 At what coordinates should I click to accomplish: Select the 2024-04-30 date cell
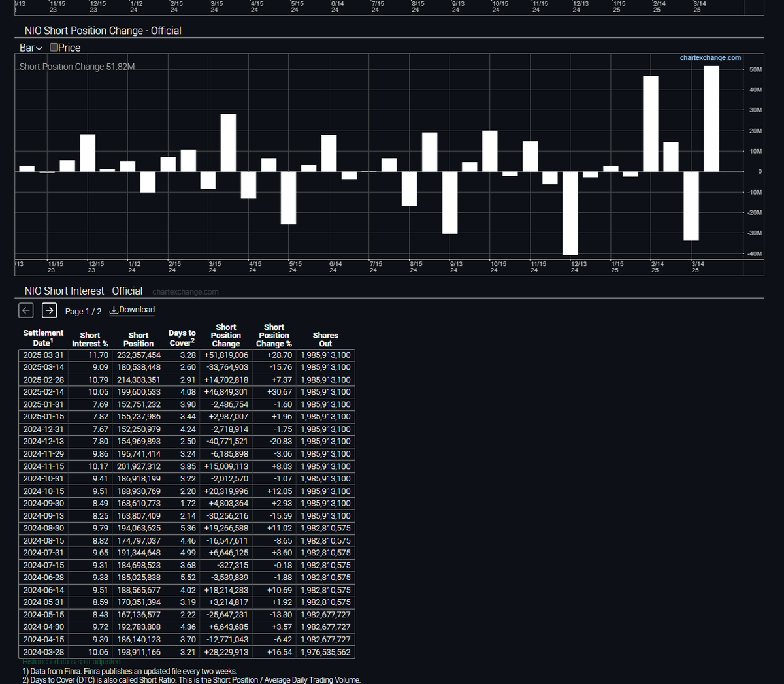click(x=44, y=627)
